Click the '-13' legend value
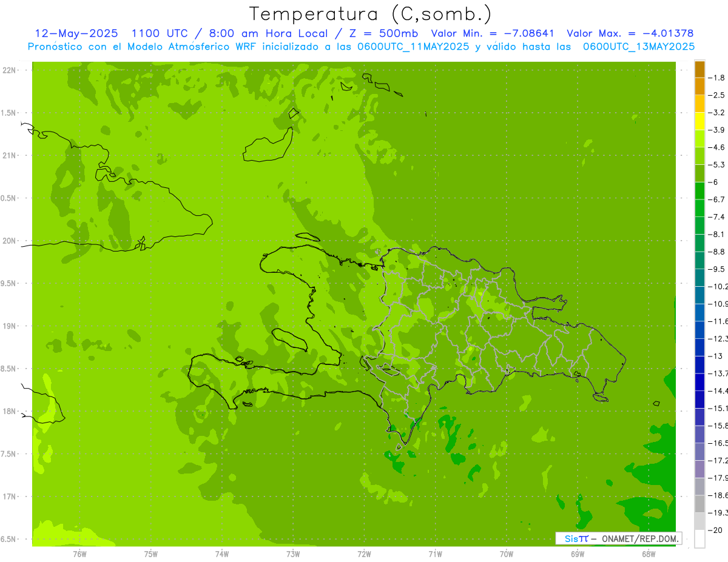This screenshot has height=562, width=728. pos(715,356)
